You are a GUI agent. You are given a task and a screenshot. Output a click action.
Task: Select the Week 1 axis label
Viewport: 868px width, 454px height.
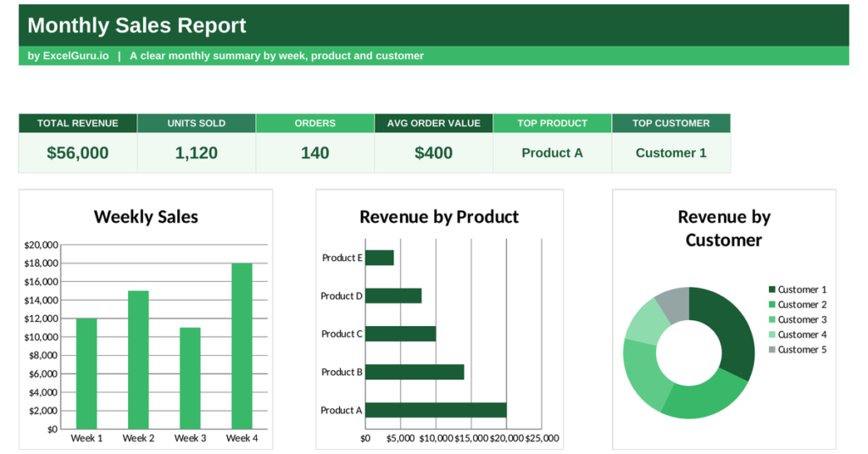coord(86,439)
